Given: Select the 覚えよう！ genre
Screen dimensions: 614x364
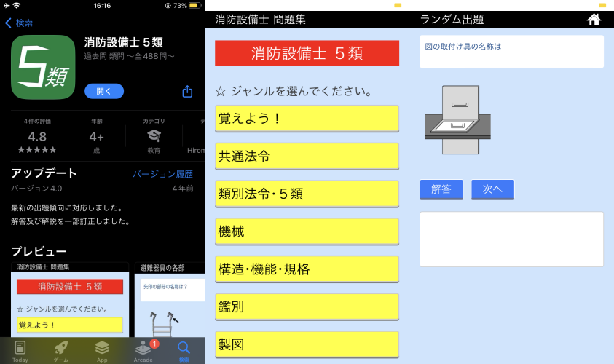Looking at the screenshot, I should (307, 118).
